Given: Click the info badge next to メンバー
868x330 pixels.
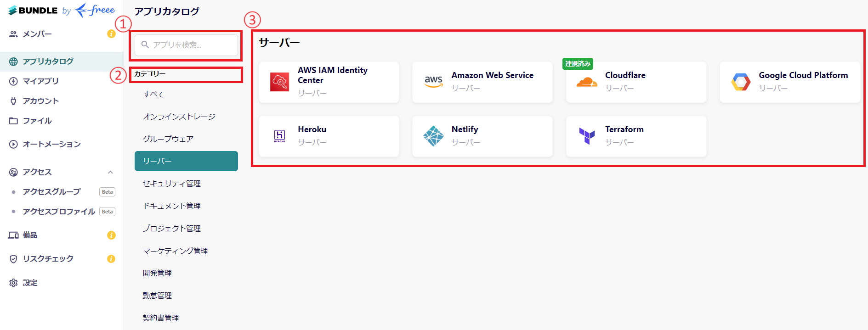Looking at the screenshot, I should pyautogui.click(x=111, y=34).
